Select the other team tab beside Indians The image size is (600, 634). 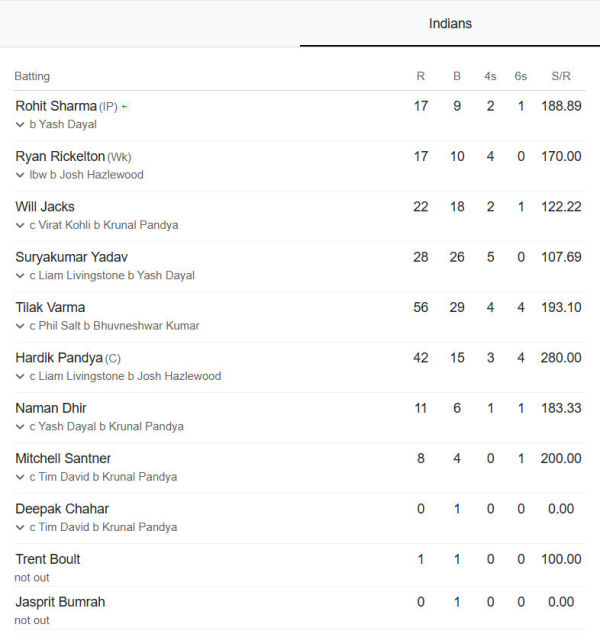(150, 23)
